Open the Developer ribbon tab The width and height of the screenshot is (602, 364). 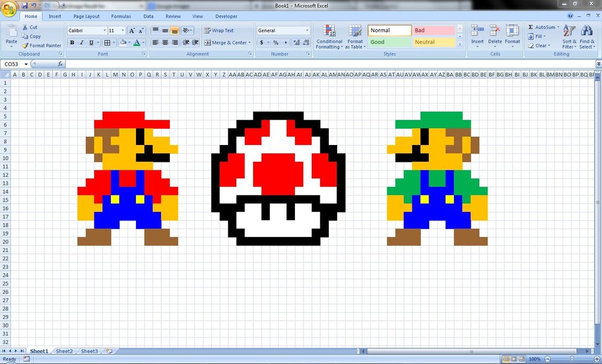click(x=226, y=16)
